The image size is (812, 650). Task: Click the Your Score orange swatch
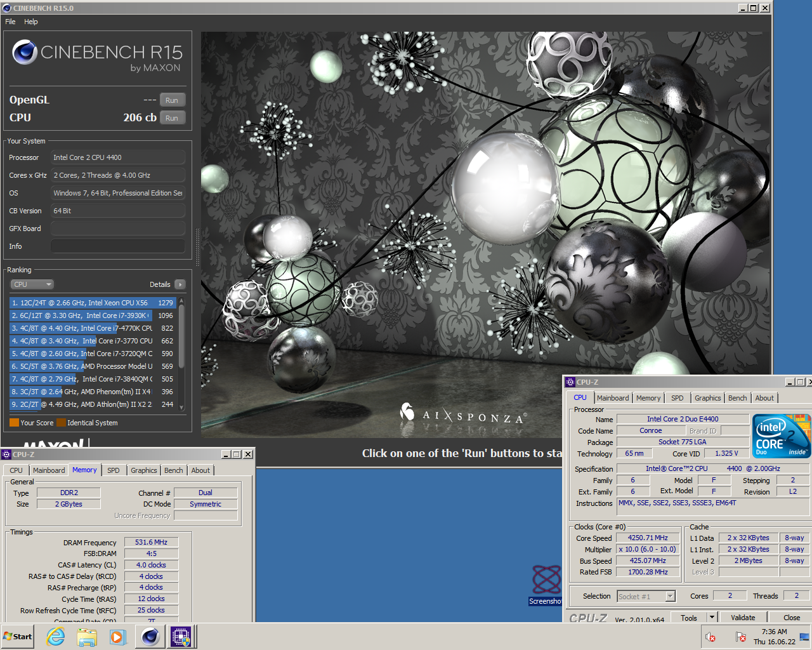click(14, 423)
